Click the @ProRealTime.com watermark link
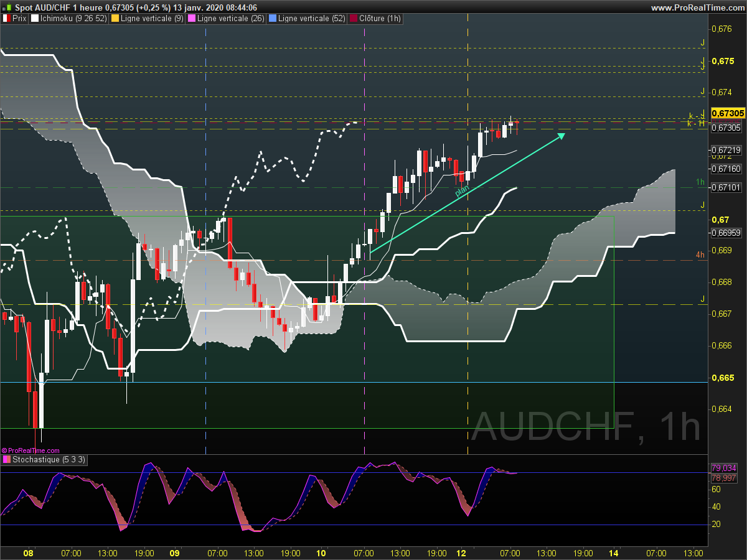 coord(31,450)
